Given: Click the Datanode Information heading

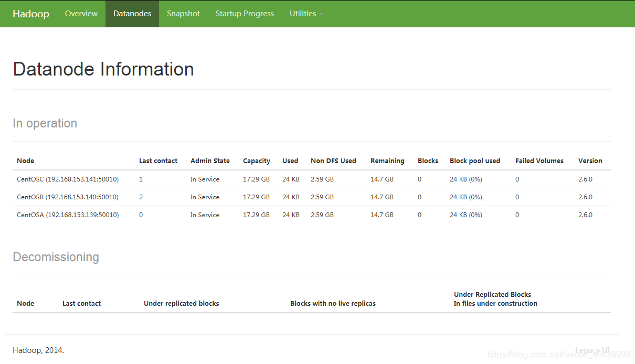Looking at the screenshot, I should pyautogui.click(x=103, y=69).
